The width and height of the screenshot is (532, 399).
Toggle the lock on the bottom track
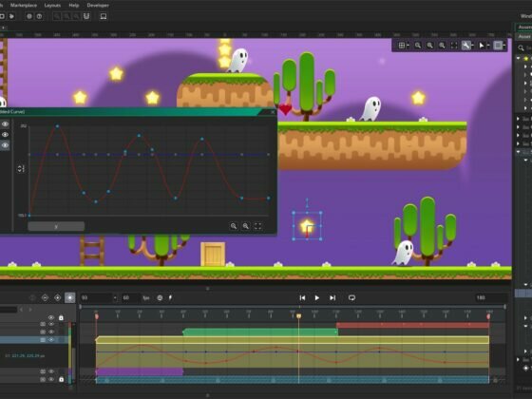[x=61, y=379]
